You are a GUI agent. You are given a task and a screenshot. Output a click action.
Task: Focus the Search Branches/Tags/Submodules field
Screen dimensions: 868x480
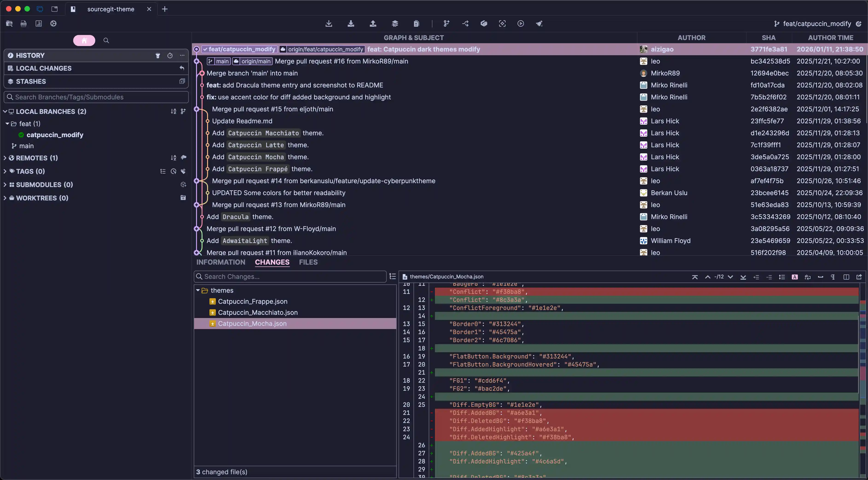pos(98,97)
